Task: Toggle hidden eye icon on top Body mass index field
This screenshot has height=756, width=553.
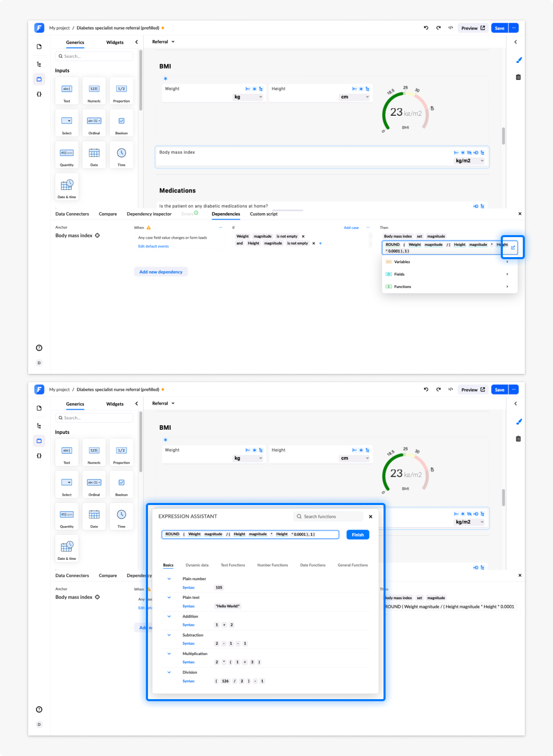Action: point(469,153)
